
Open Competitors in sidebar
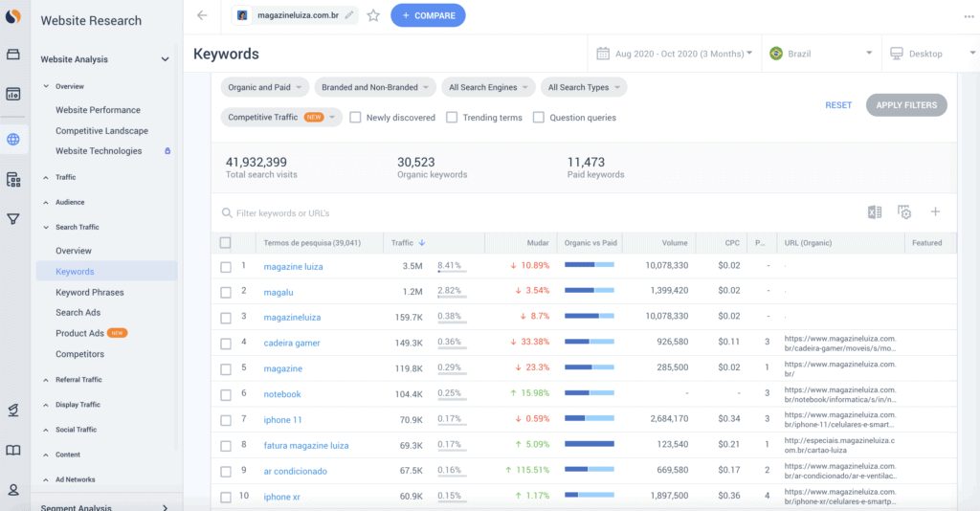point(80,354)
